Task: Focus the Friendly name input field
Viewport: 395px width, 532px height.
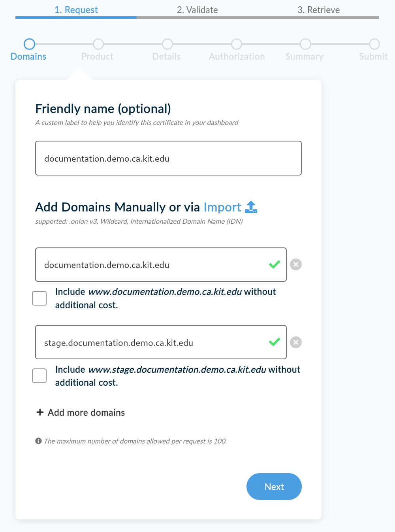Action: (168, 158)
